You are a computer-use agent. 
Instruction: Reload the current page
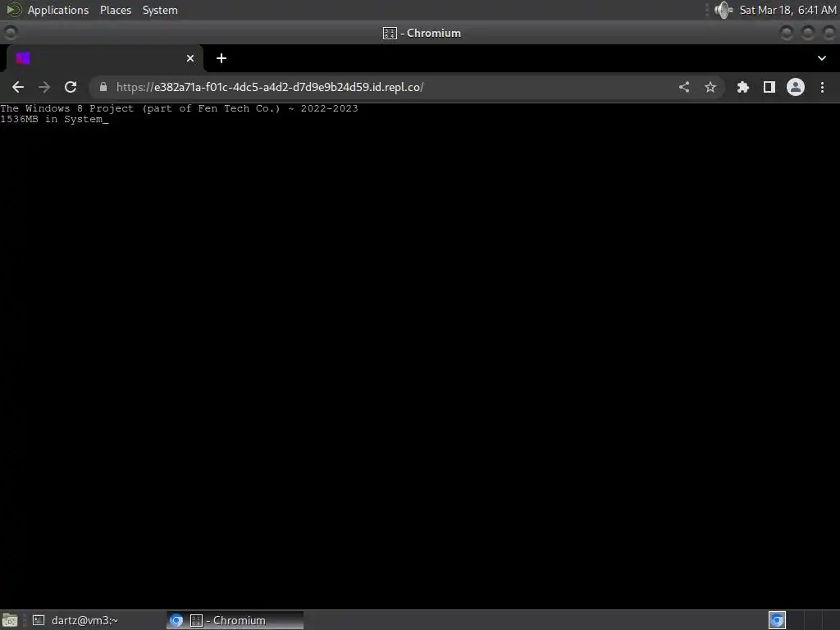click(x=71, y=87)
